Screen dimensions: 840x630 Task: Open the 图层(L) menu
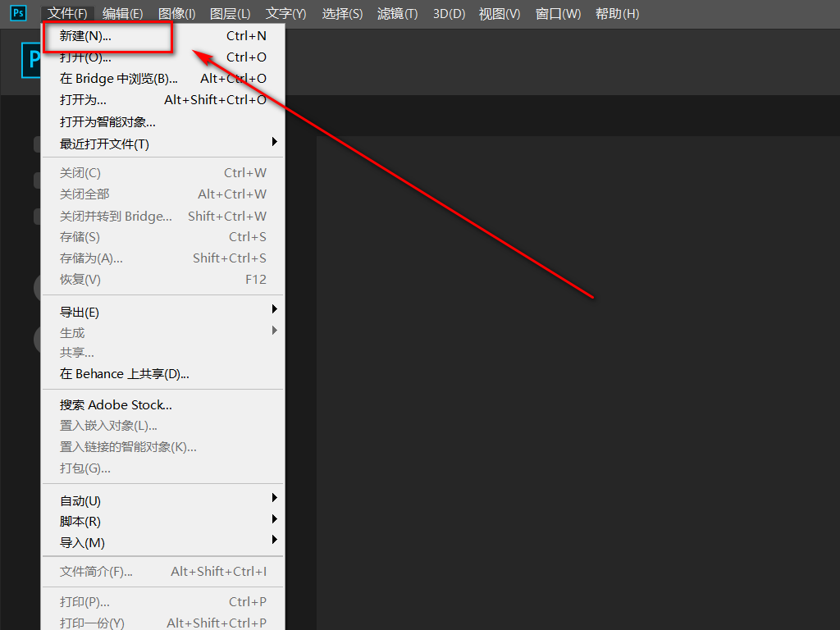(x=231, y=14)
